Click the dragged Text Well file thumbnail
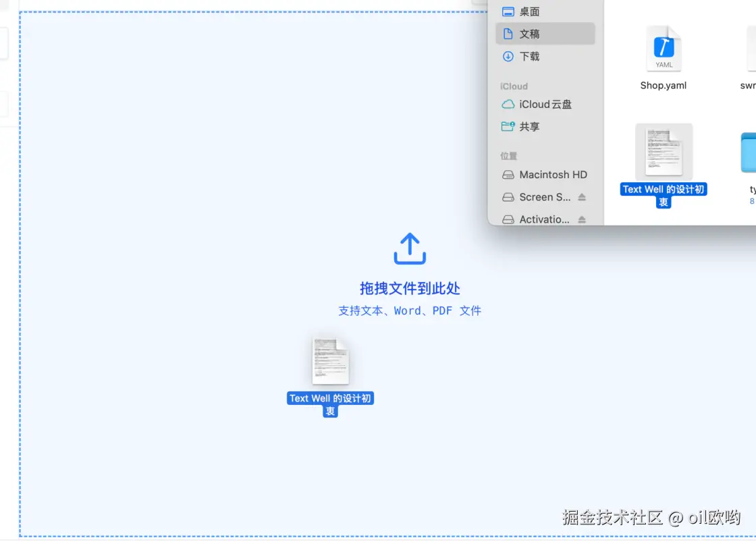 click(x=330, y=361)
